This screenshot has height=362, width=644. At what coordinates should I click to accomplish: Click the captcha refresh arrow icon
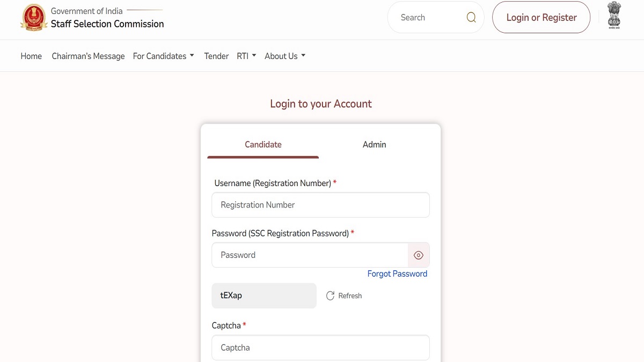[x=331, y=296]
